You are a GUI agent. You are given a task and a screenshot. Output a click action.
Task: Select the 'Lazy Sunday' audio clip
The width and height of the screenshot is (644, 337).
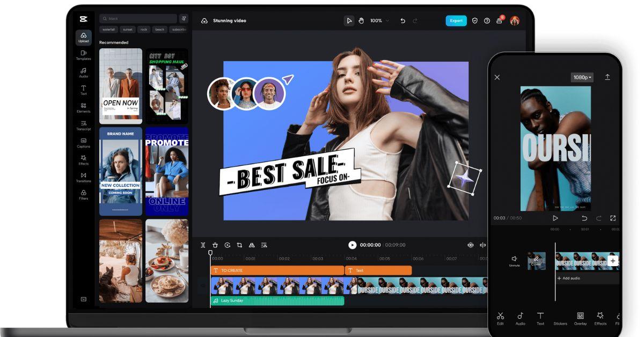(x=277, y=301)
